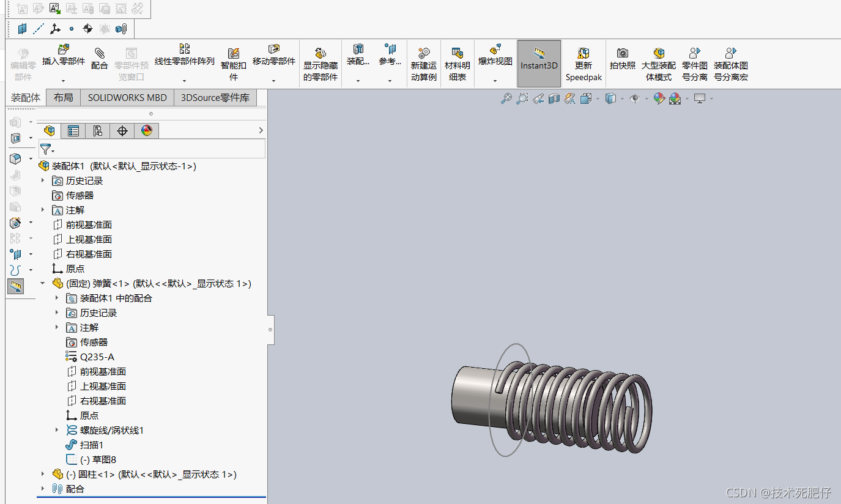Click the Zoom to Area view icon
The height and width of the screenshot is (504, 841).
tap(522, 98)
